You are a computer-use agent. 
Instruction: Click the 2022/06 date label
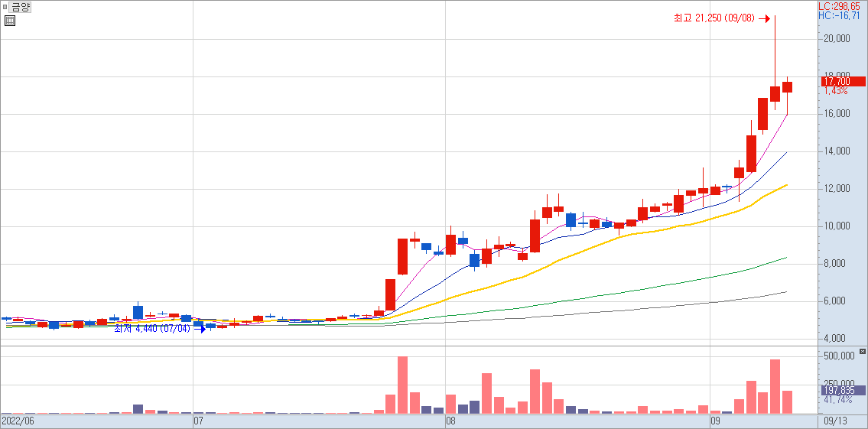18,421
